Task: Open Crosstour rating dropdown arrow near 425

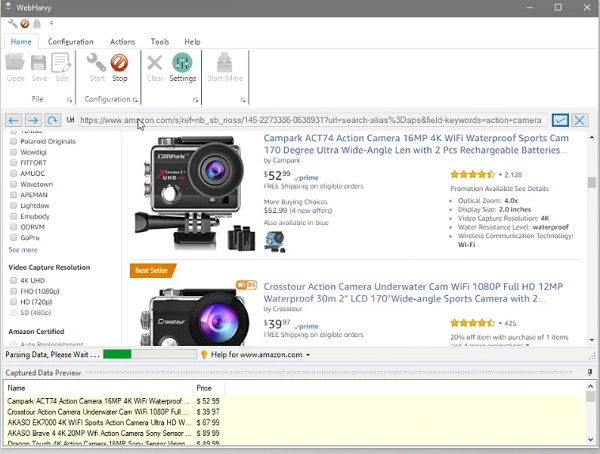Action: pos(500,323)
